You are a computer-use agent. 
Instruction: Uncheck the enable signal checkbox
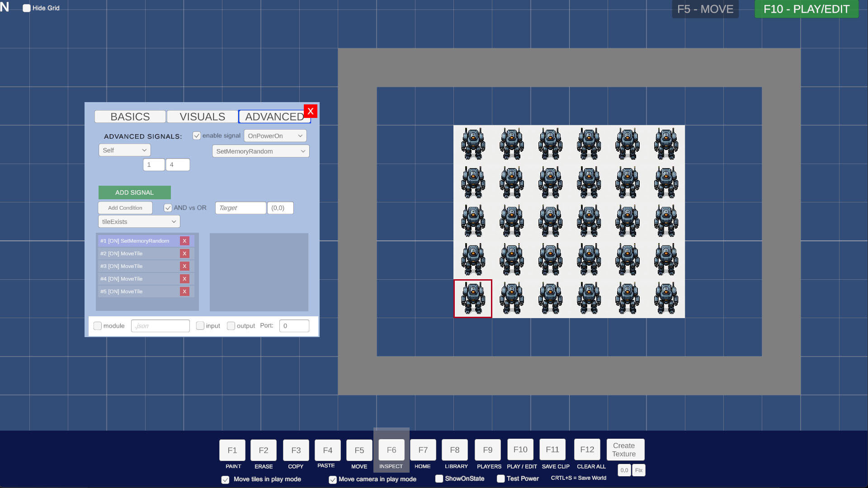[197, 136]
